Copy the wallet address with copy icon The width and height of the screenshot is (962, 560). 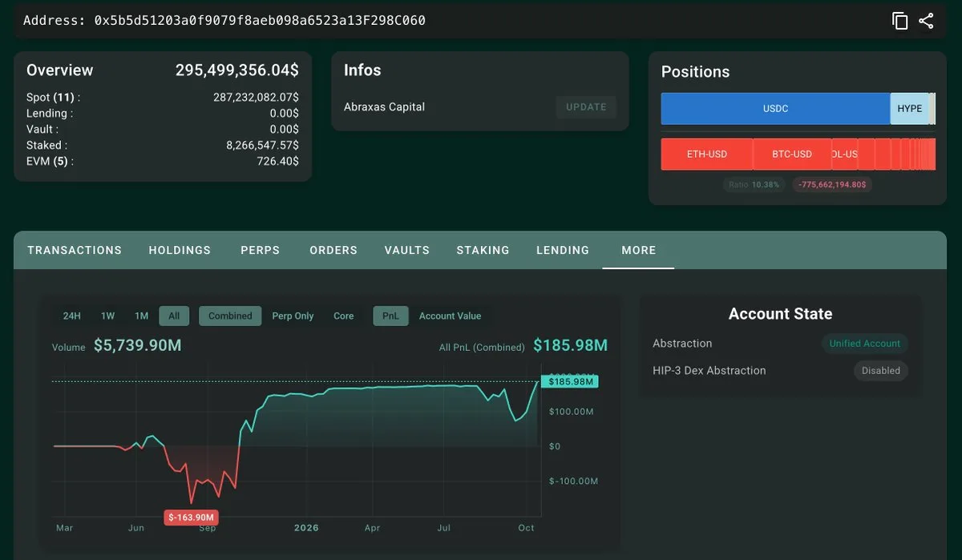pyautogui.click(x=900, y=21)
